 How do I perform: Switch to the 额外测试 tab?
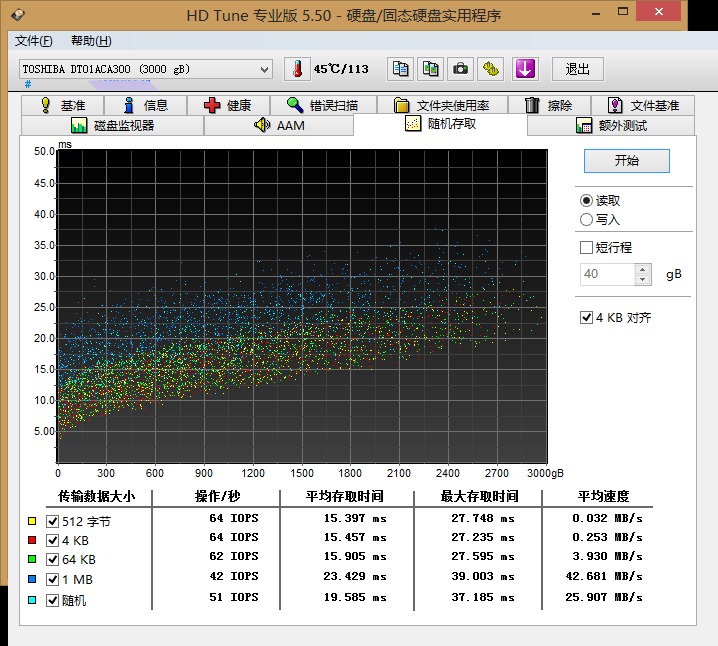tap(611, 125)
